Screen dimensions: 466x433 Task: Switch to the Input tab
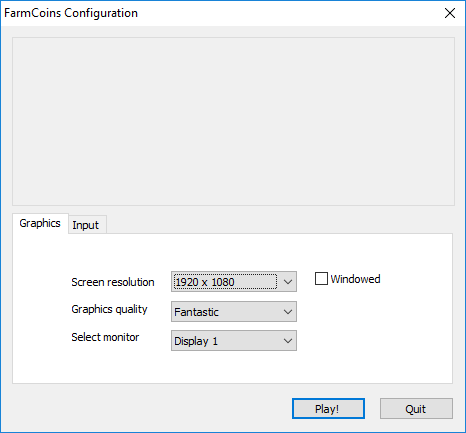click(87, 225)
